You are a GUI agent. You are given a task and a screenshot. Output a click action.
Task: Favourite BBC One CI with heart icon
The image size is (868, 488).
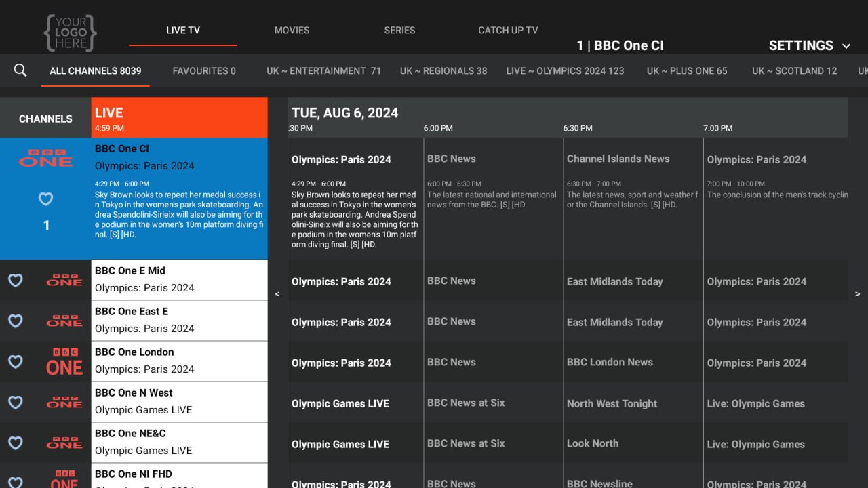[x=45, y=199]
